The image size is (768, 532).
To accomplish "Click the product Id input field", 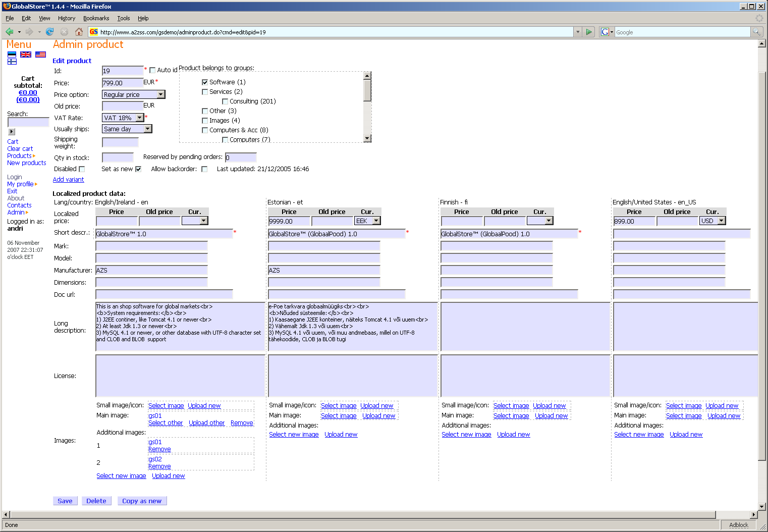I will tap(123, 71).
